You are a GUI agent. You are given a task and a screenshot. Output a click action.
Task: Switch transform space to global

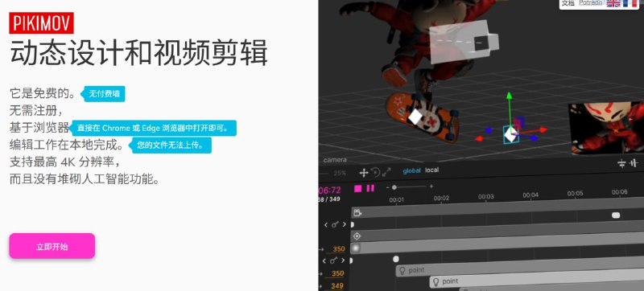coord(411,170)
